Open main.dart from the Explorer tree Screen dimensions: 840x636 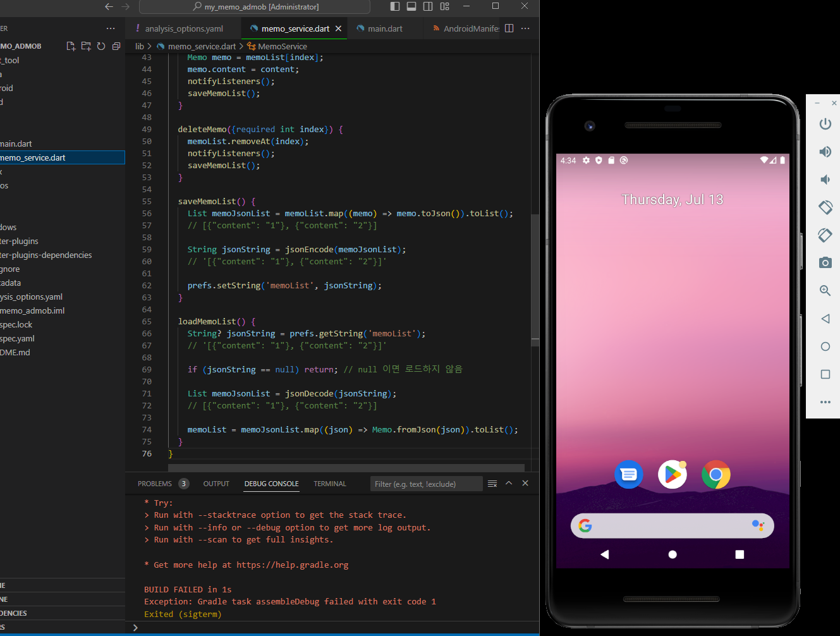point(63,144)
